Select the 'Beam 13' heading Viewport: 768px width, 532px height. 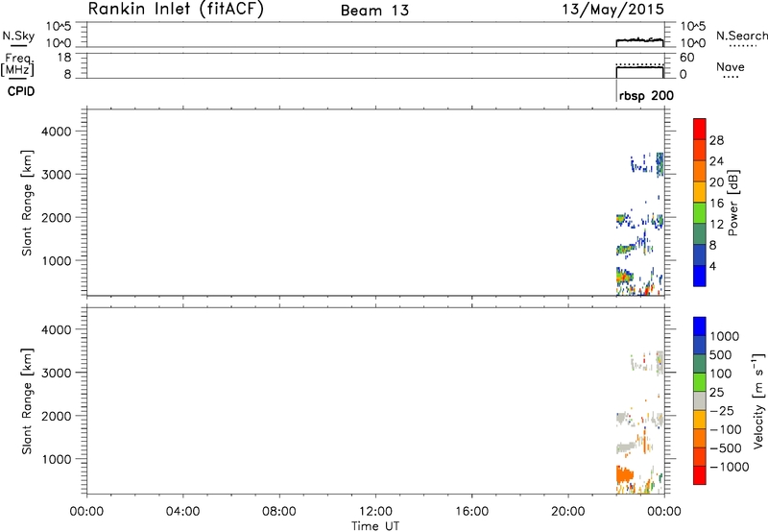tap(374, 11)
